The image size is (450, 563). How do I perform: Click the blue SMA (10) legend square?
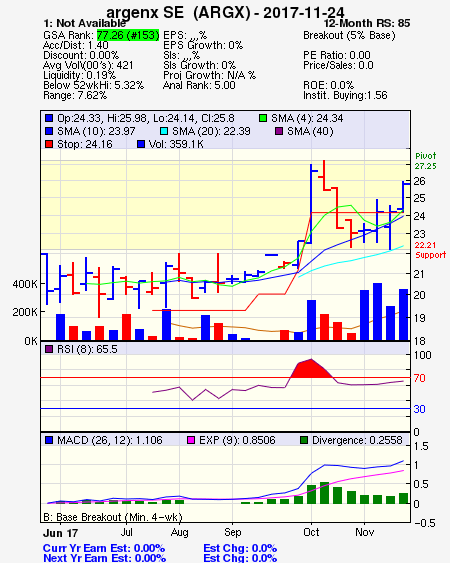tap(49, 131)
